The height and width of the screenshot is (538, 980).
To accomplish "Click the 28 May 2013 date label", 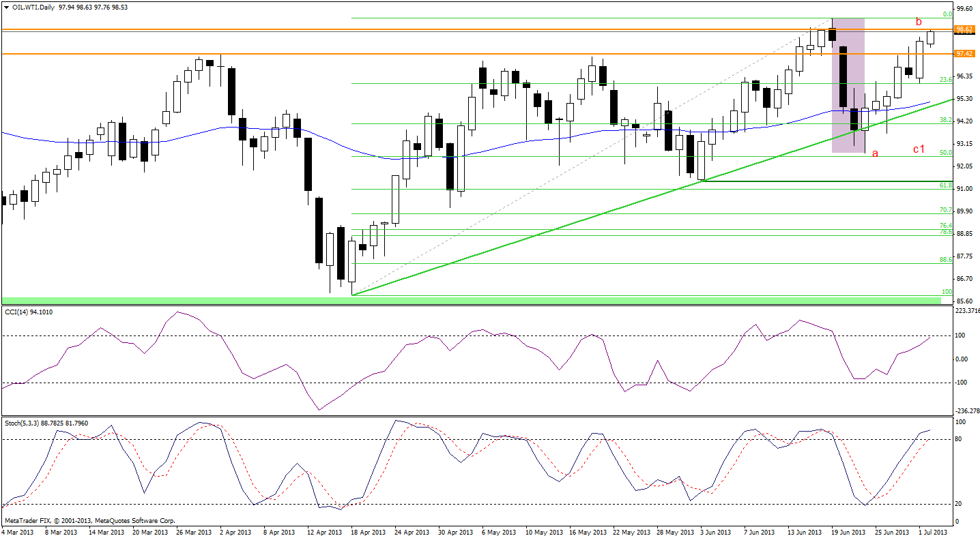I will click(674, 532).
